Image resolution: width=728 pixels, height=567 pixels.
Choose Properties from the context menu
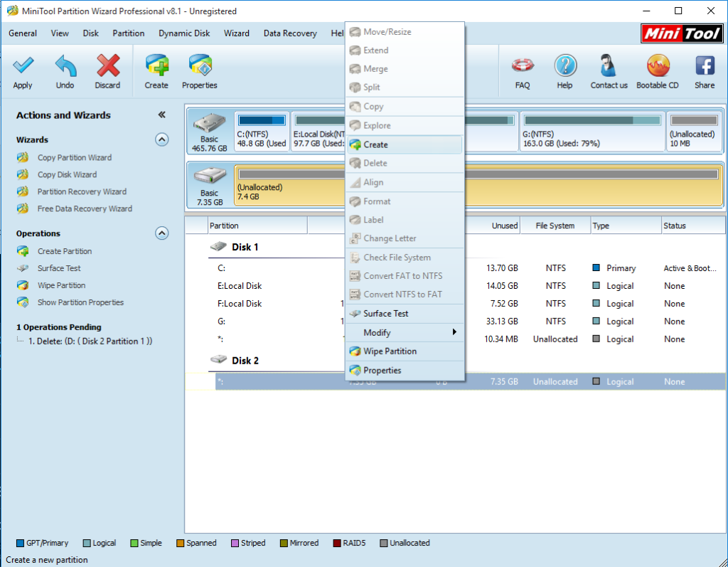pos(405,371)
